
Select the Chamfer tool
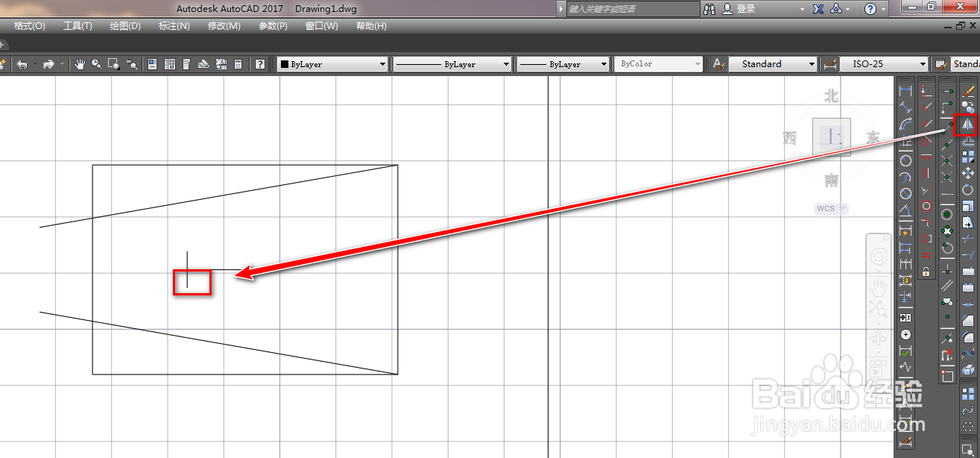point(967,321)
